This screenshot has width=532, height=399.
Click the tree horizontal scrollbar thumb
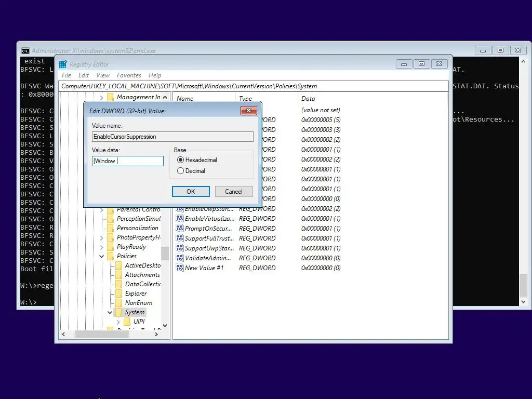coord(101,334)
